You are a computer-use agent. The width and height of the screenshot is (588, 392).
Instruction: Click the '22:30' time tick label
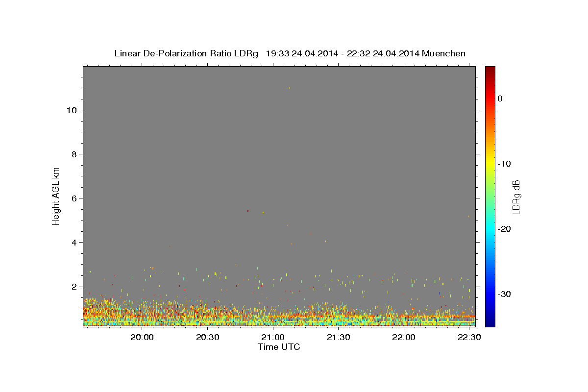tap(469, 338)
